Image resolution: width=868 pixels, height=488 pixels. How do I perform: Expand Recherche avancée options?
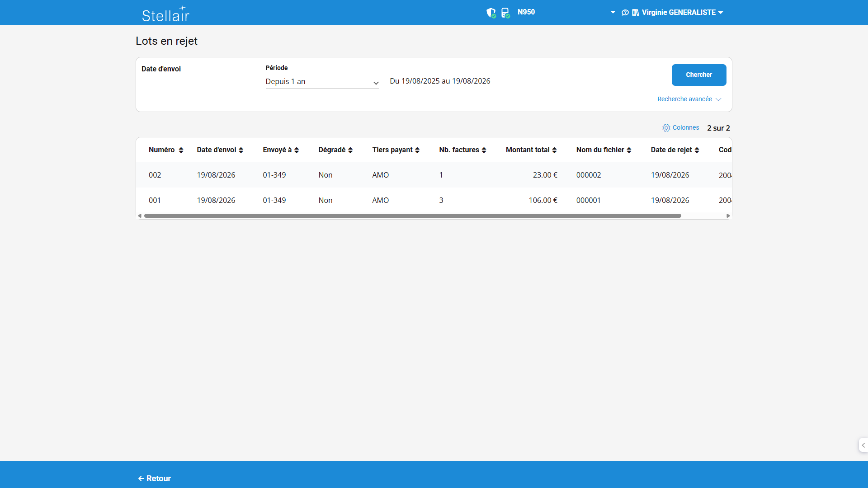coord(689,99)
